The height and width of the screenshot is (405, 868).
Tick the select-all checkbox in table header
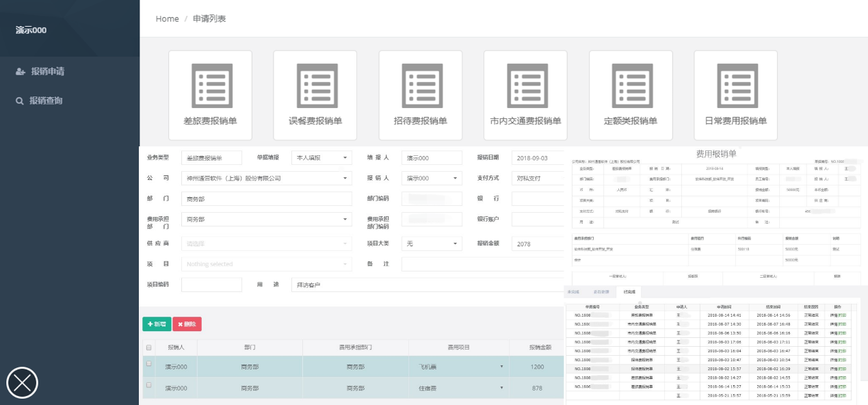pos(149,348)
